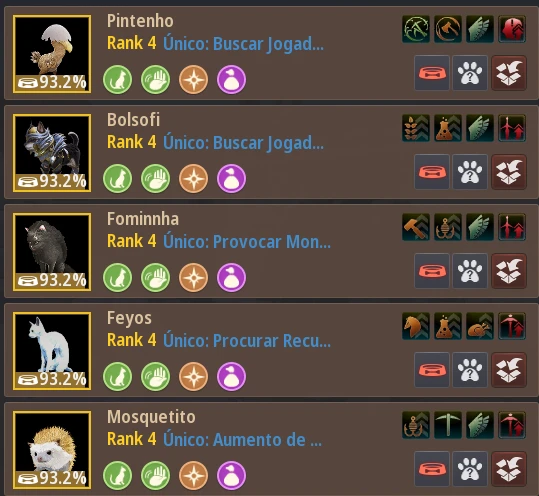
Task: Click the paw question icon for Mosquetito
Action: [470, 469]
